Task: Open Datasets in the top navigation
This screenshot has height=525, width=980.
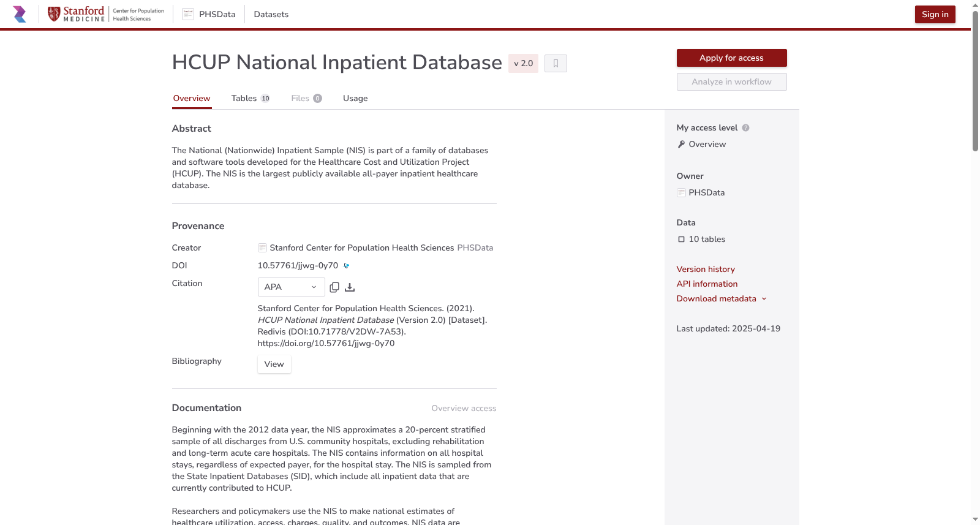Action: 271,15
